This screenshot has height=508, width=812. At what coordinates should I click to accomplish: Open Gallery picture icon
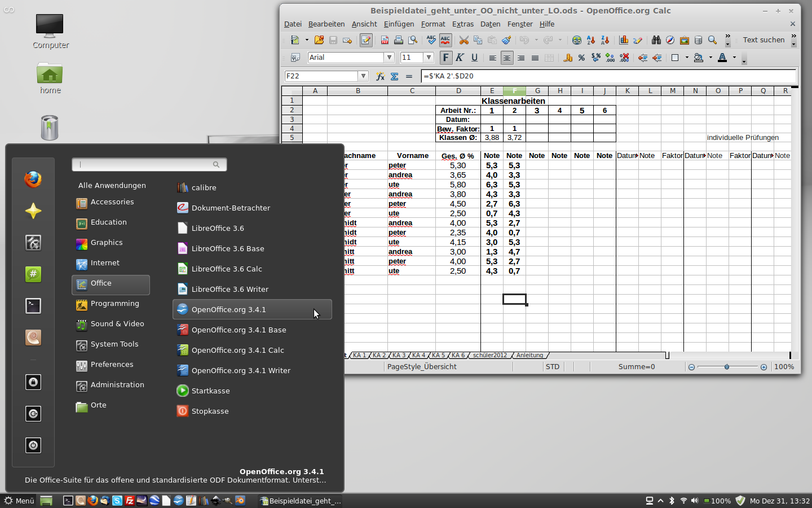coord(684,40)
